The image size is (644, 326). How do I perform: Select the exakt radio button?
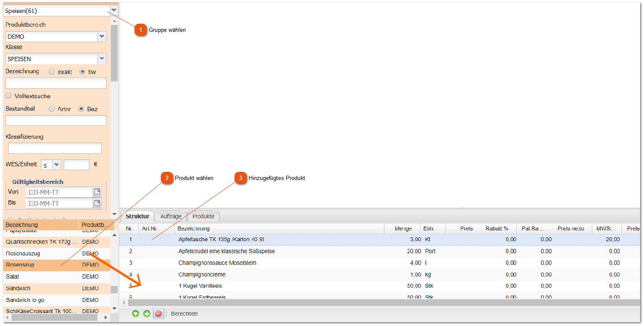tap(52, 72)
